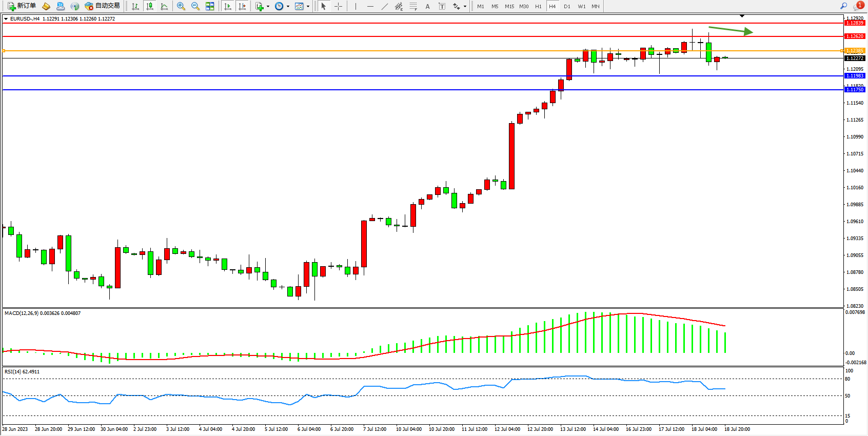Toggle chart auto scroll
The height and width of the screenshot is (436, 868).
point(228,6)
